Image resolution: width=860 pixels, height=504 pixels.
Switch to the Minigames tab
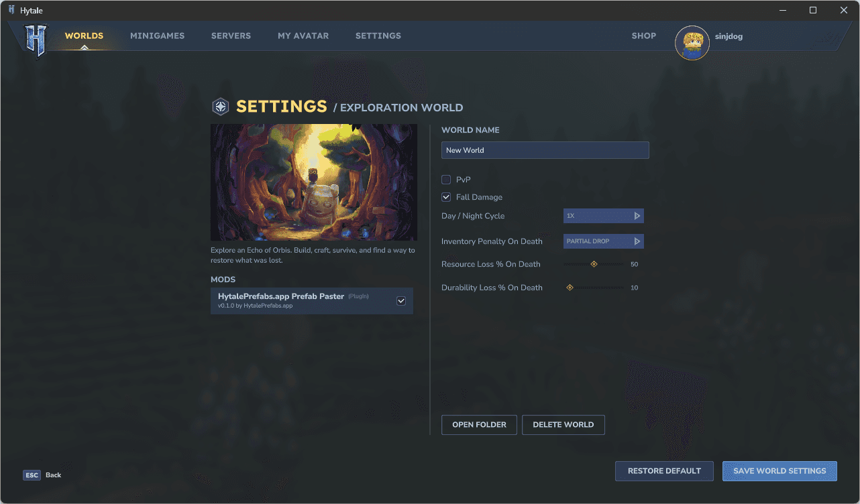pyautogui.click(x=157, y=36)
